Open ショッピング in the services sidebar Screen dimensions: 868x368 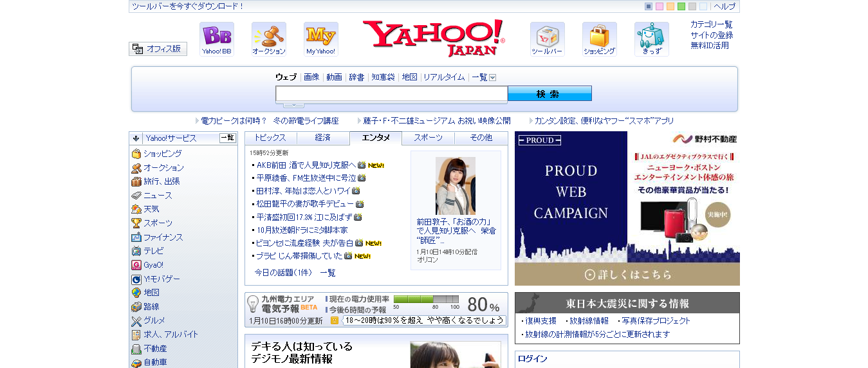tap(162, 154)
